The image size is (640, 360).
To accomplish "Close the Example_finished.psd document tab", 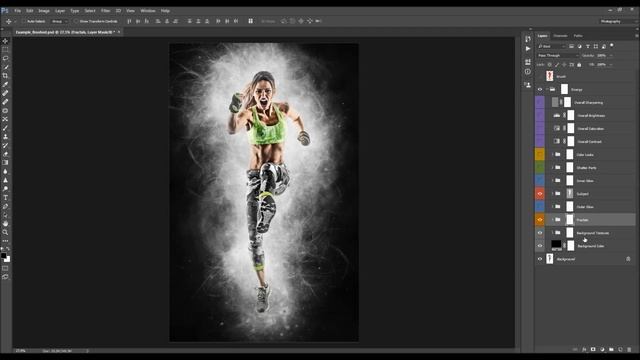I will 119,32.
